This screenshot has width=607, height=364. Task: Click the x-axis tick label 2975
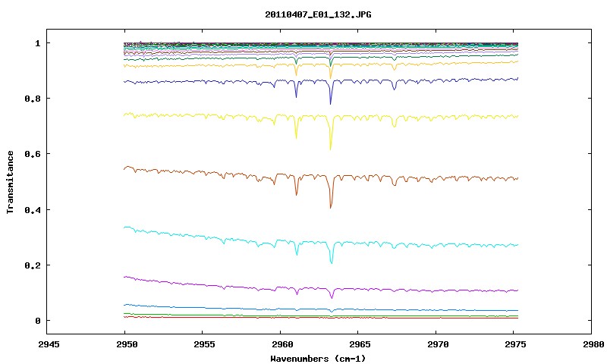(x=516, y=344)
